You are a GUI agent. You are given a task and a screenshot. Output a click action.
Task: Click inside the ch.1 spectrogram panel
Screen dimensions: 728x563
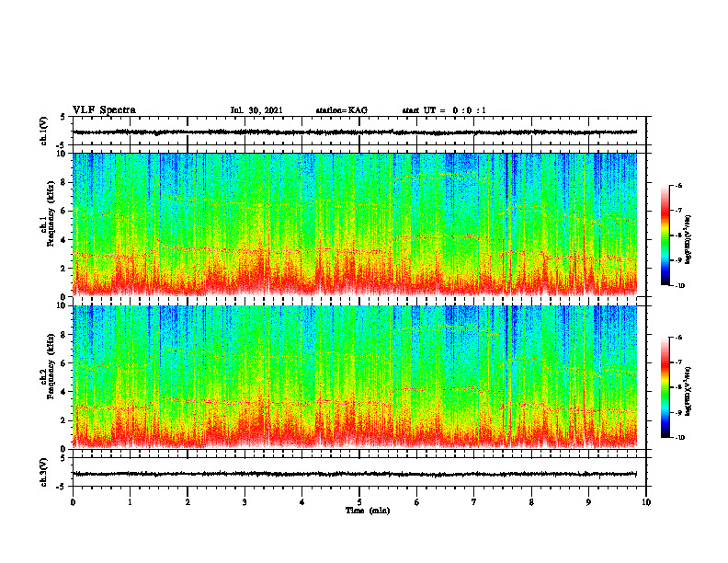pos(355,224)
